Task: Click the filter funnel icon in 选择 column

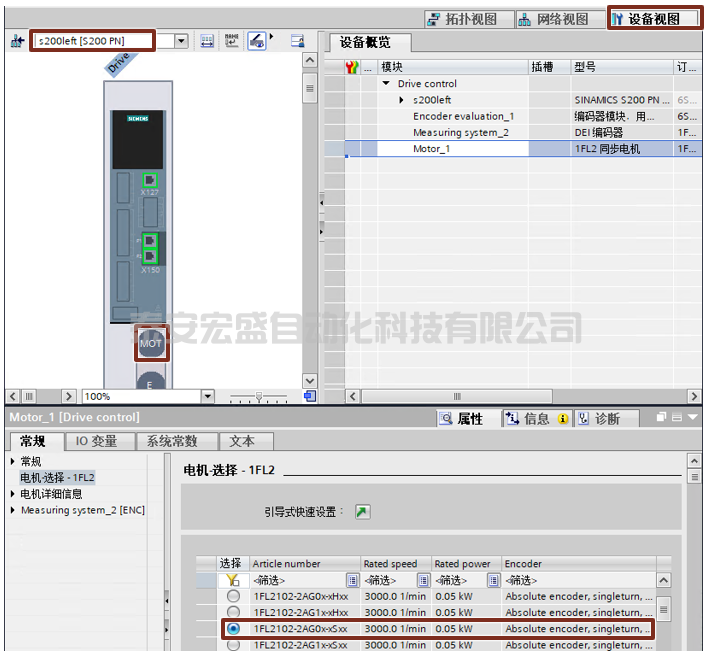Action: tap(233, 580)
